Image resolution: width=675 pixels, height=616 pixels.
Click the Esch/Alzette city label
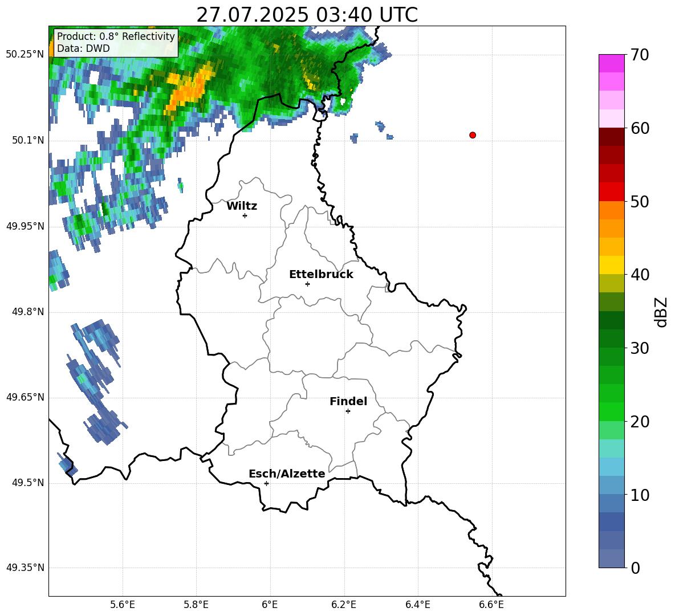click(x=287, y=474)
